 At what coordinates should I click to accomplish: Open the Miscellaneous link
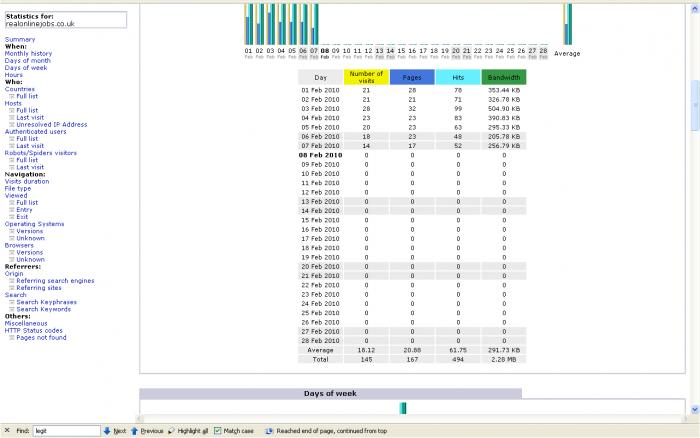coord(26,323)
